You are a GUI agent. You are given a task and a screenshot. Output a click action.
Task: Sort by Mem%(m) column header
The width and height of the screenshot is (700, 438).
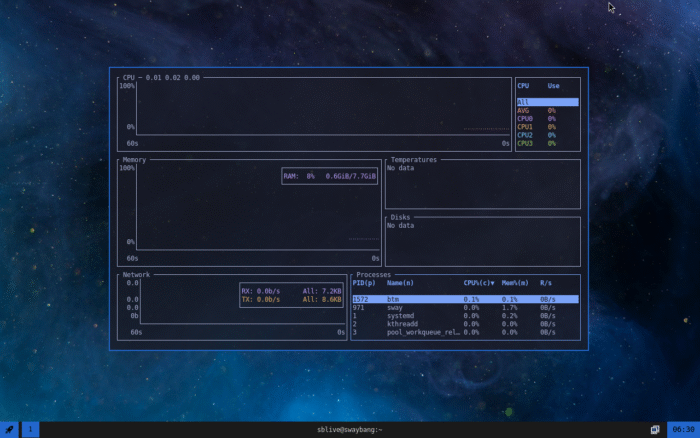pos(517,283)
